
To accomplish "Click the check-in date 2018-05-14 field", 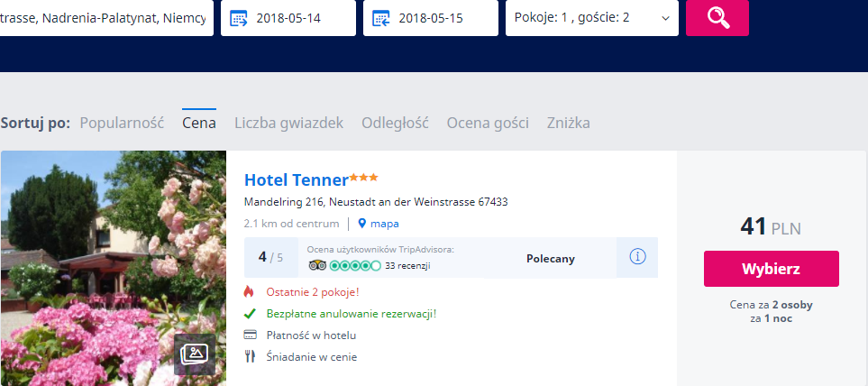I will click(288, 18).
